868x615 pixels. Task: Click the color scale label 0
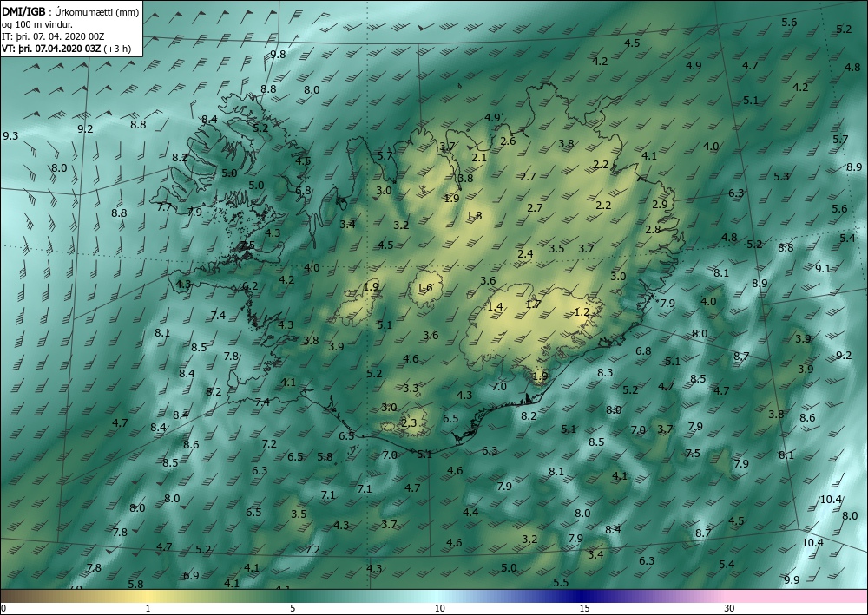tap(3, 609)
